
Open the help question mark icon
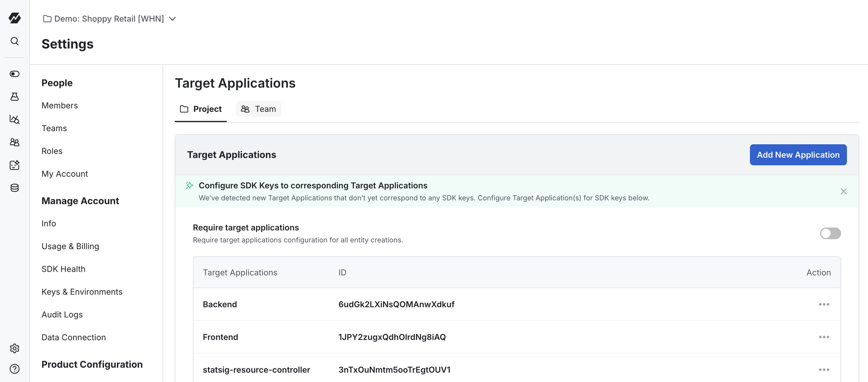point(15,369)
